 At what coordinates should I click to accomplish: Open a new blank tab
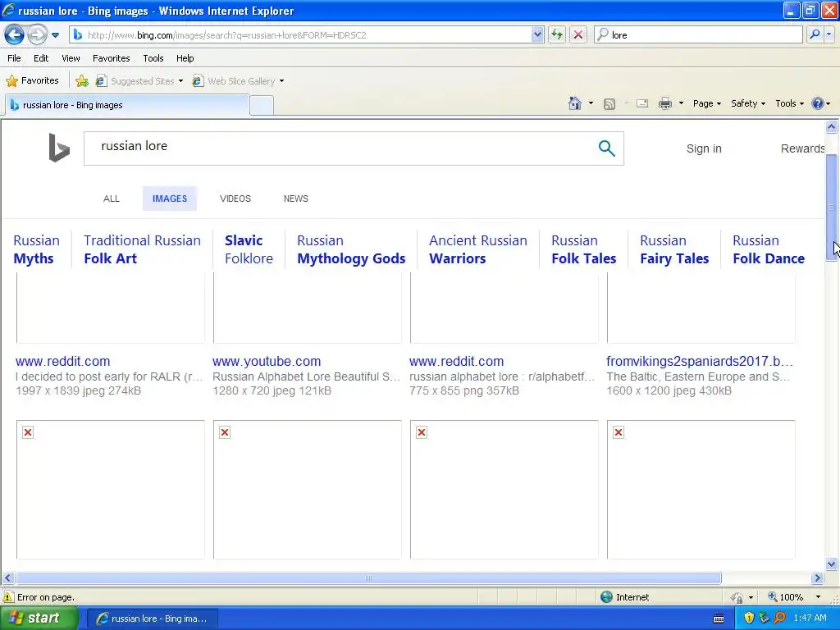click(x=262, y=106)
